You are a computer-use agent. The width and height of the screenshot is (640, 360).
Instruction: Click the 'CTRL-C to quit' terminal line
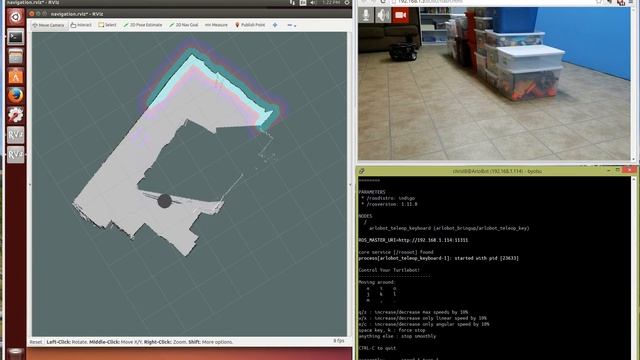[377, 348]
